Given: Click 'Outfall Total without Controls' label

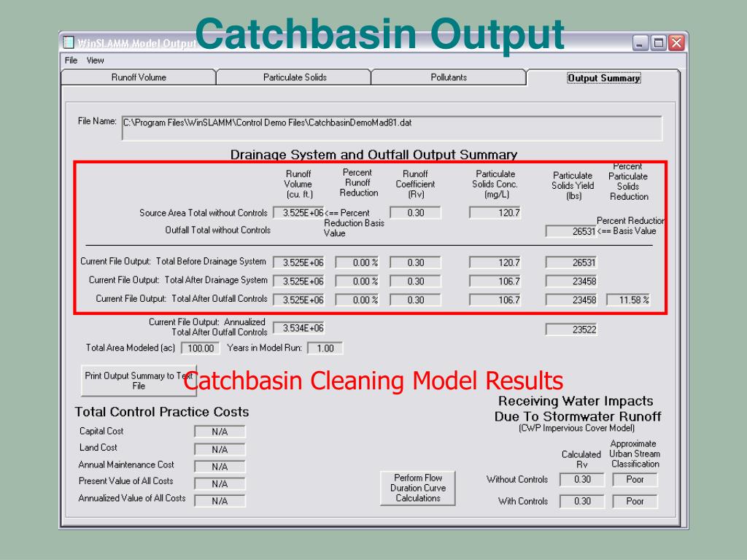Looking at the screenshot, I should pyautogui.click(x=217, y=230).
